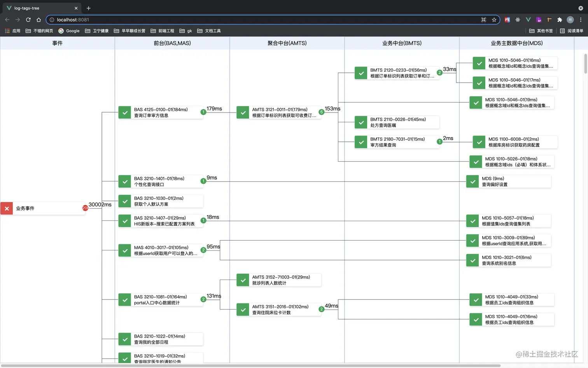Click the 业务中台(BMTS) column header
This screenshot has width=588, height=368.
(x=402, y=43)
